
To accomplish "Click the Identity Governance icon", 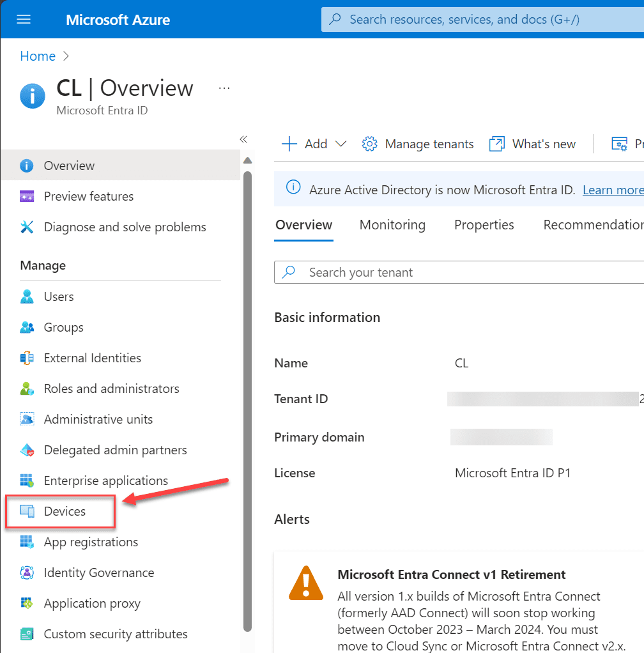I will (27, 572).
